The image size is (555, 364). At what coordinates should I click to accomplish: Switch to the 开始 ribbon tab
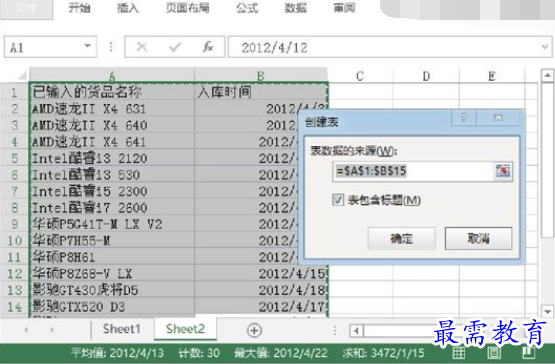click(79, 8)
